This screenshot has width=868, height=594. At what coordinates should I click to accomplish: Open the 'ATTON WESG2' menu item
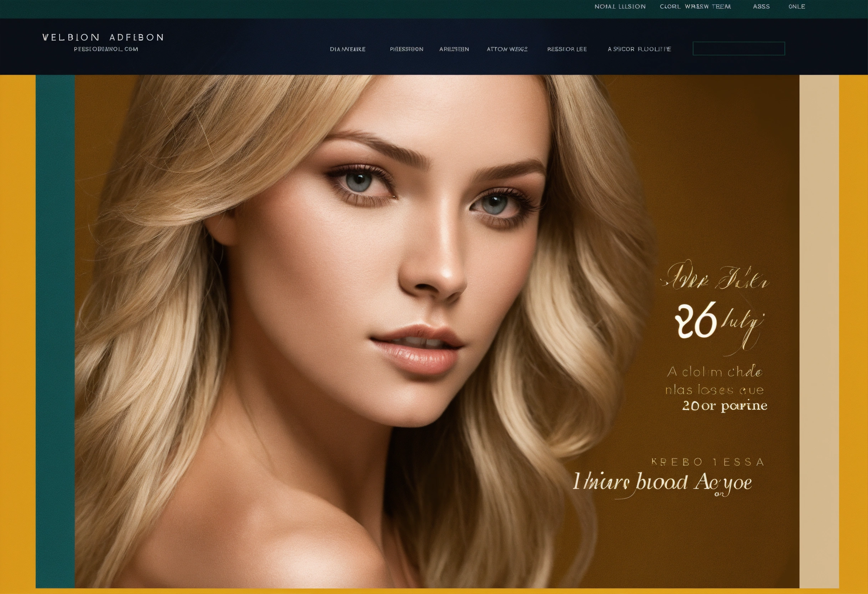[x=507, y=49]
